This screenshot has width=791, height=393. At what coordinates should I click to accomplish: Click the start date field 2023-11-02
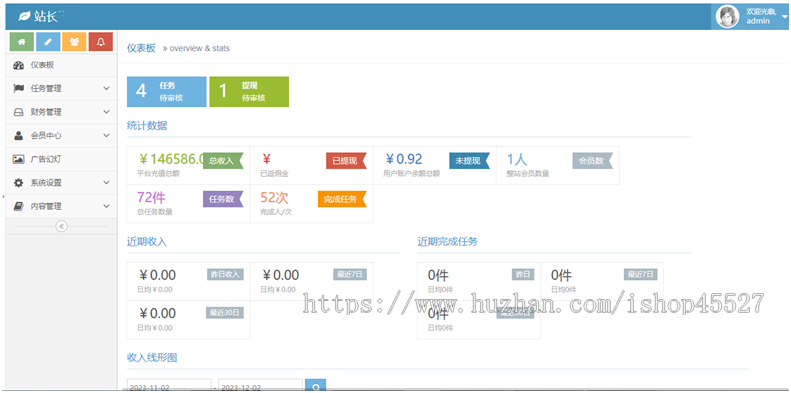point(169,386)
